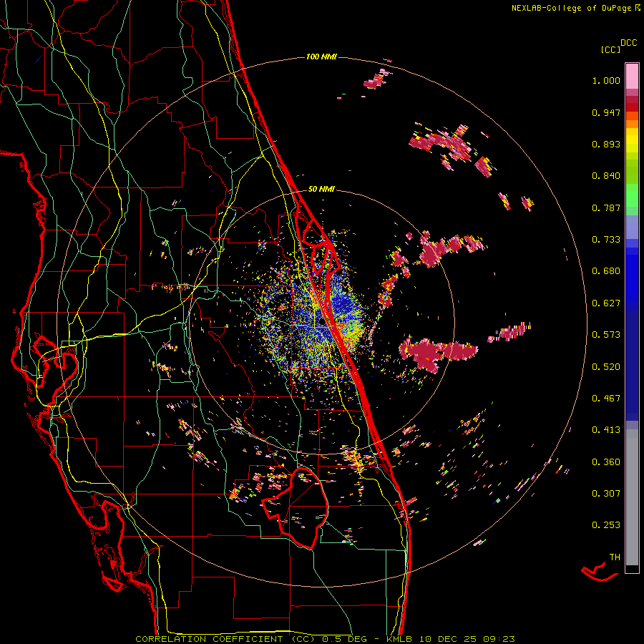Select the 0.627 scale value
Screen dimensions: 644x644
click(606, 303)
